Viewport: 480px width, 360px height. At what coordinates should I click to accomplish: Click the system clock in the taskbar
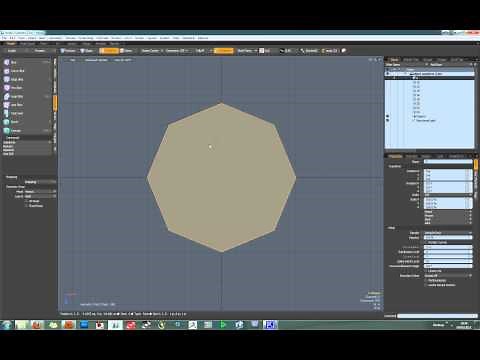click(x=464, y=325)
